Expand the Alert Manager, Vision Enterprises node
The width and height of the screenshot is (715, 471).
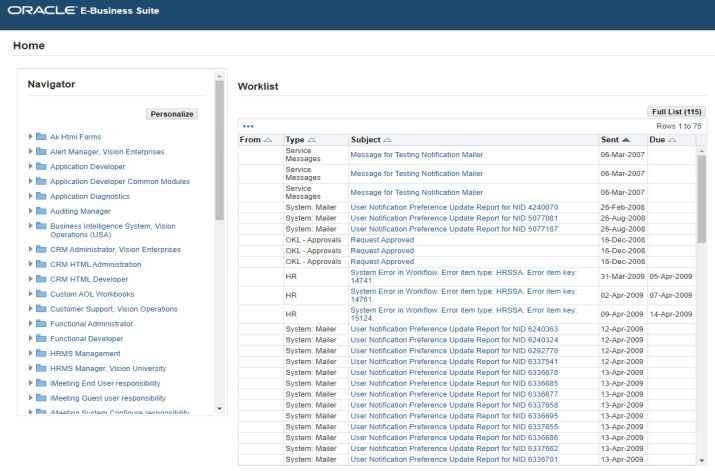30,152
